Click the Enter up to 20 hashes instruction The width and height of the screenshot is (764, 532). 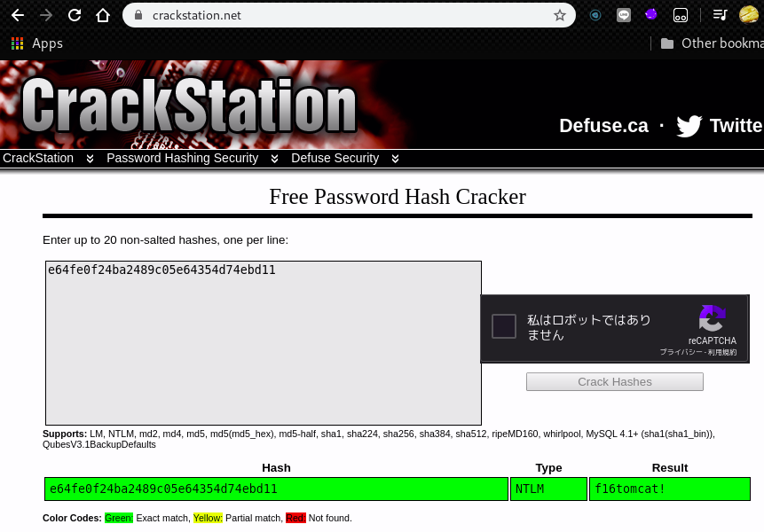pyautogui.click(x=165, y=240)
